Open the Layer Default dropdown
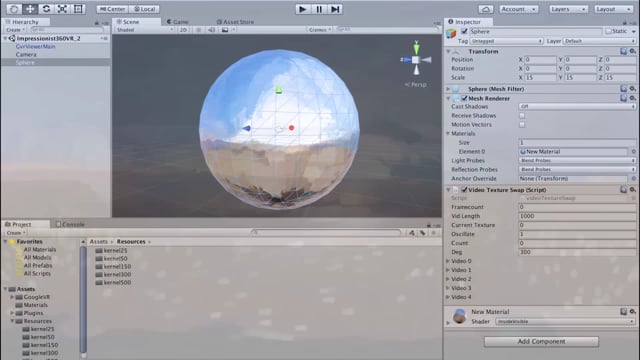 [x=599, y=41]
